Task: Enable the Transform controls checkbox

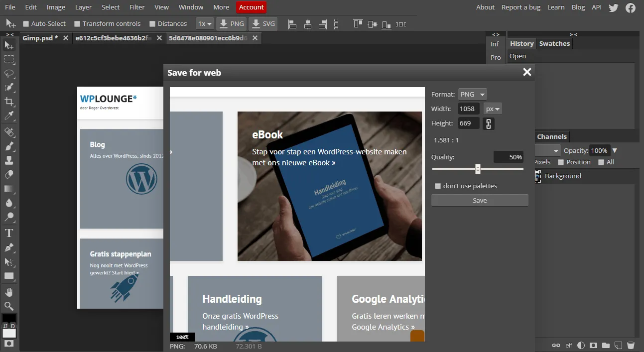Action: pos(77,23)
